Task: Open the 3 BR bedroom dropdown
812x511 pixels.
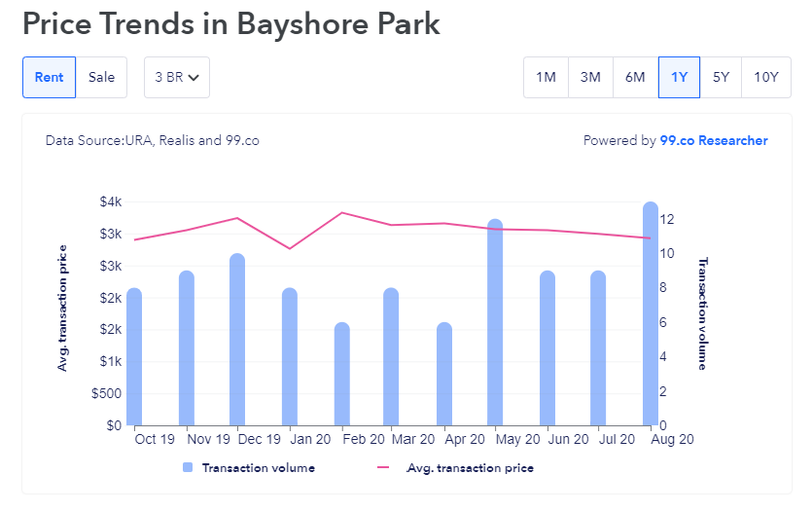Action: 177,77
